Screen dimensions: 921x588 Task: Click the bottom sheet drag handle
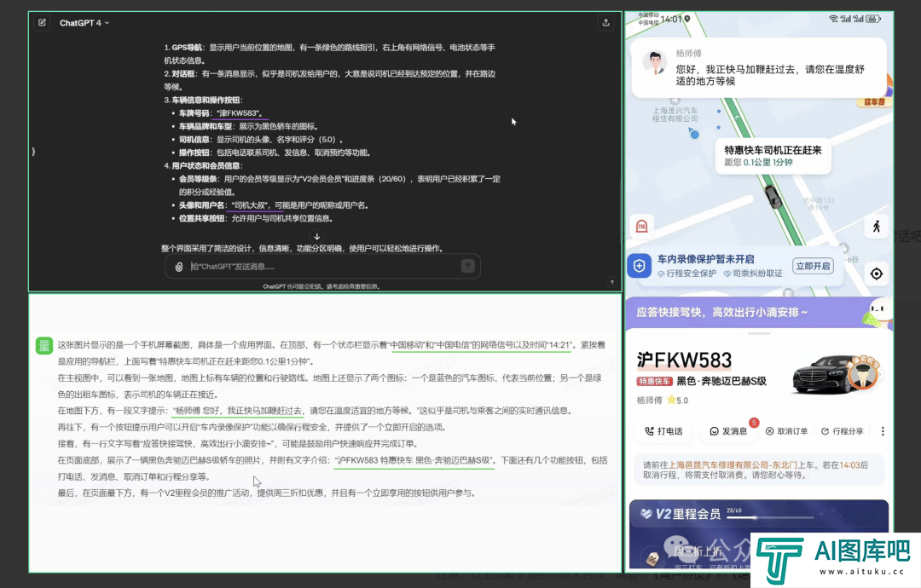pyautogui.click(x=759, y=333)
